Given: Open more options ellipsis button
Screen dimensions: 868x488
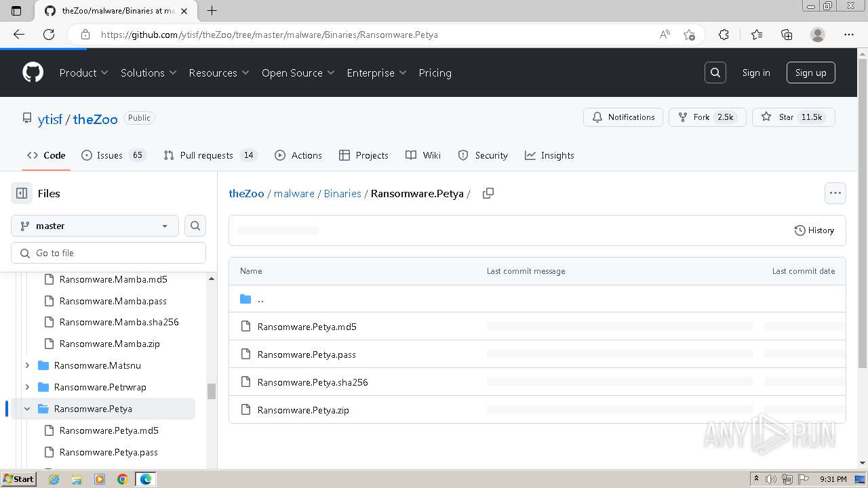Looking at the screenshot, I should (835, 193).
